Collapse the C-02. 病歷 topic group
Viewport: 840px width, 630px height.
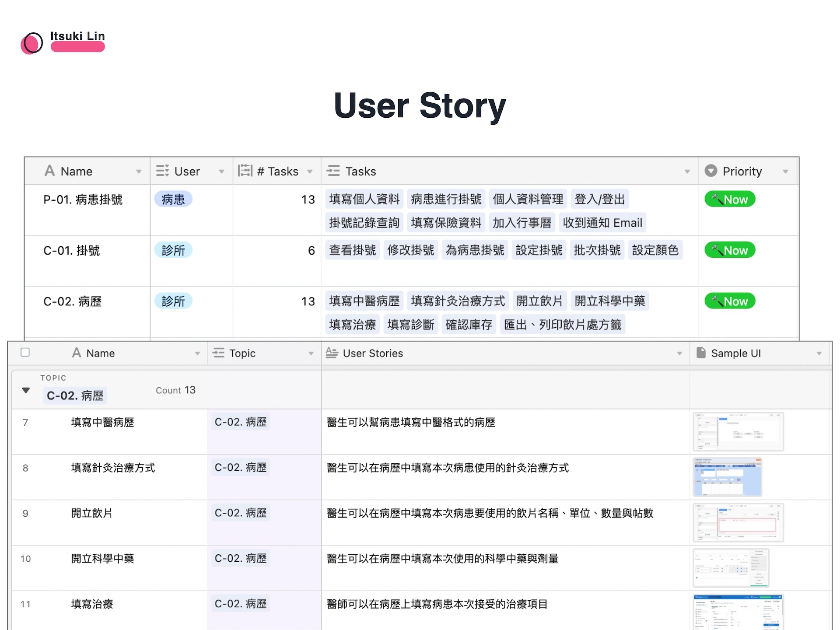point(26,390)
